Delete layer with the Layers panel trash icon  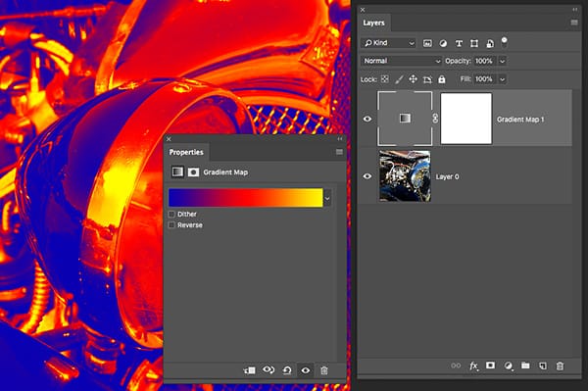pos(560,366)
